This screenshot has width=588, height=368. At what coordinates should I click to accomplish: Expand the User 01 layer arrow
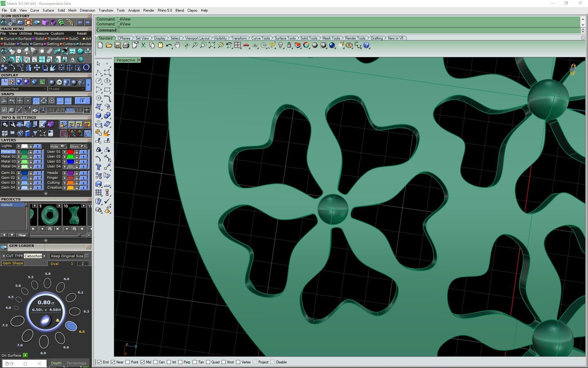coord(65,152)
